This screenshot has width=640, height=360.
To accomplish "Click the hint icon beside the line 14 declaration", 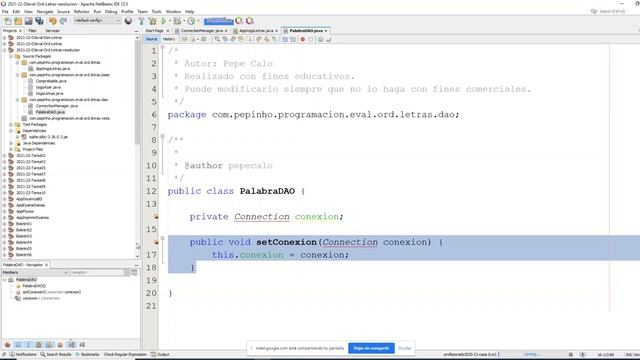I will click(x=156, y=217).
